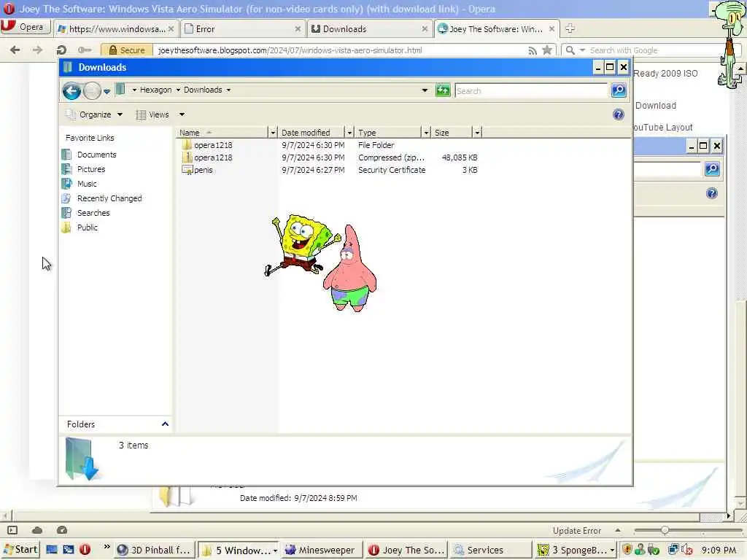Screen dimensions: 747x560
Task: Click the Downloads window help icon
Action: pyautogui.click(x=619, y=114)
